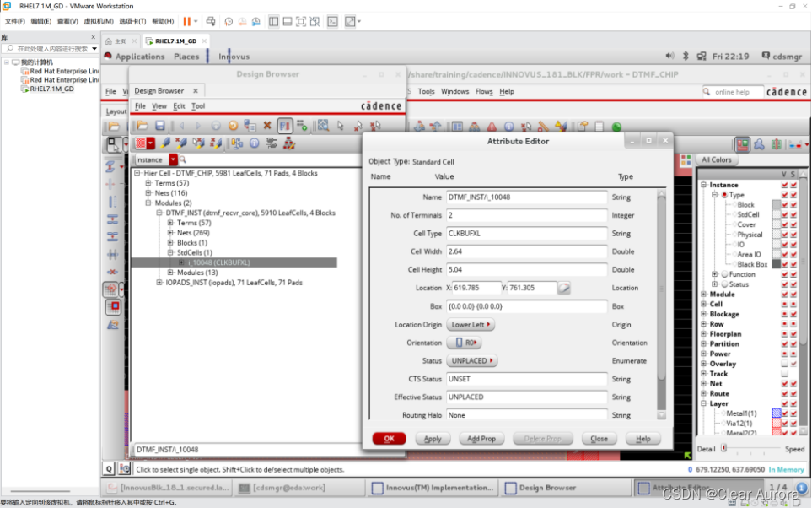Click the blue highlight marker icon
This screenshot has height=508, width=812.
point(165,143)
